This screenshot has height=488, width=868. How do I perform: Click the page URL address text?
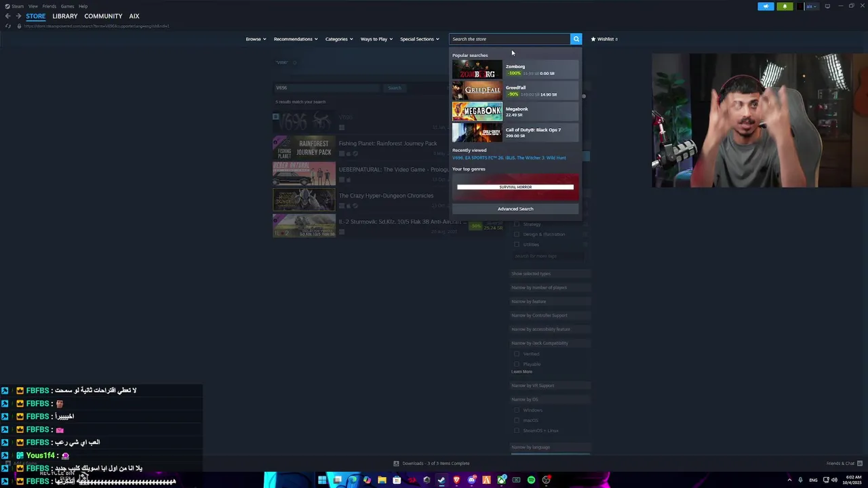(x=97, y=26)
